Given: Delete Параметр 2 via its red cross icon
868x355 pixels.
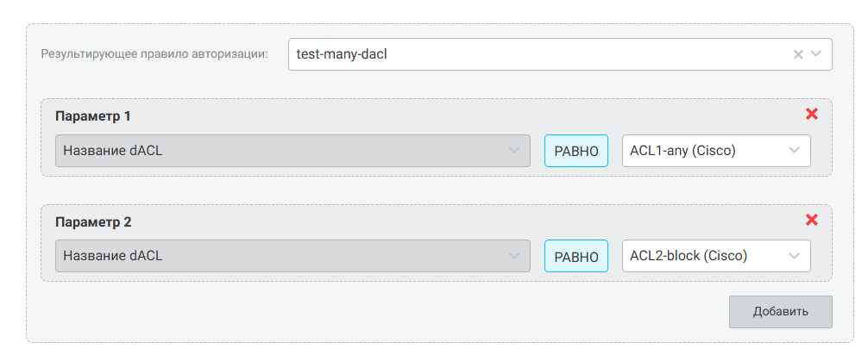Looking at the screenshot, I should coord(811,220).
